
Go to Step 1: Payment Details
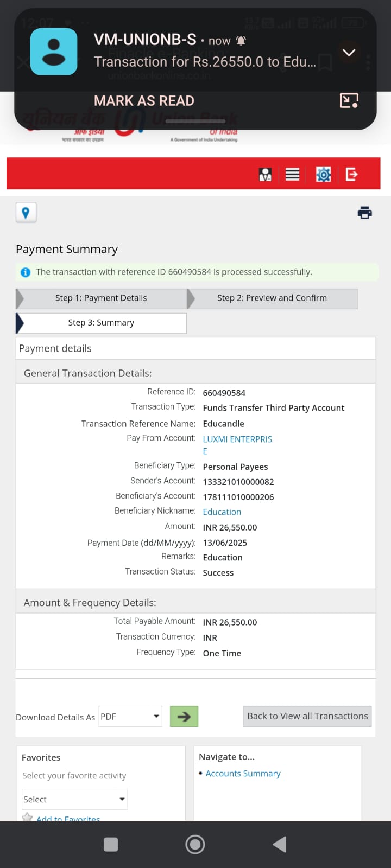101,298
